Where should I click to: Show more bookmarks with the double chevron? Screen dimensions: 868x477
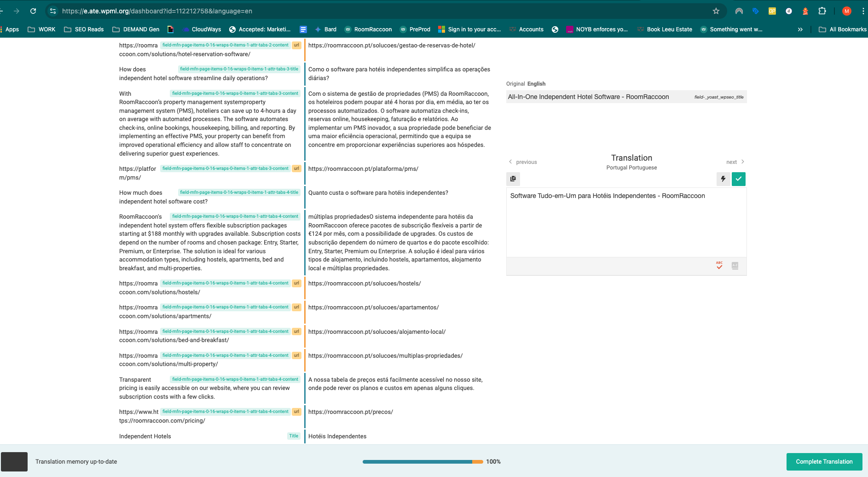point(800,29)
